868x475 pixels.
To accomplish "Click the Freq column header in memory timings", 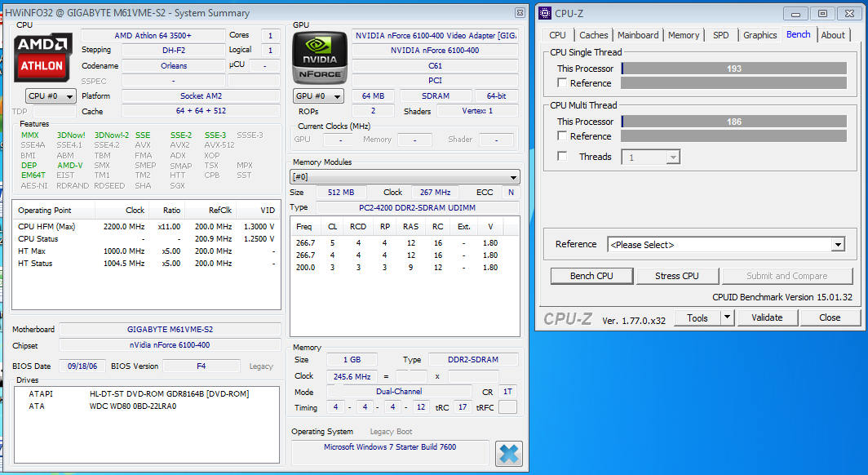I will [x=304, y=226].
